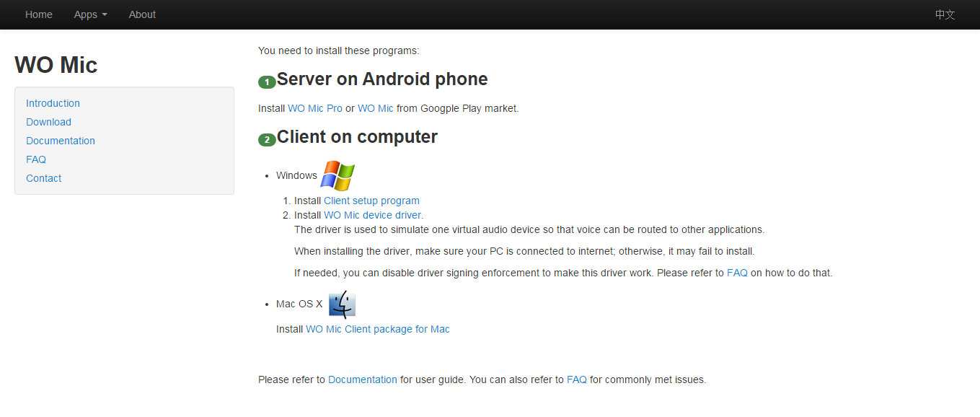This screenshot has height=417, width=980.
Task: Click the Windows logo icon
Action: [x=337, y=176]
